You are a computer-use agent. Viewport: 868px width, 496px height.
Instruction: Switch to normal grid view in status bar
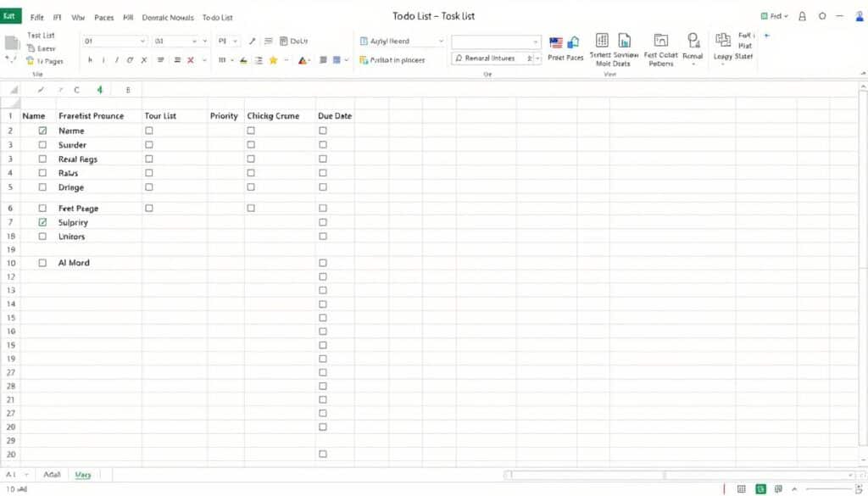[x=741, y=489]
